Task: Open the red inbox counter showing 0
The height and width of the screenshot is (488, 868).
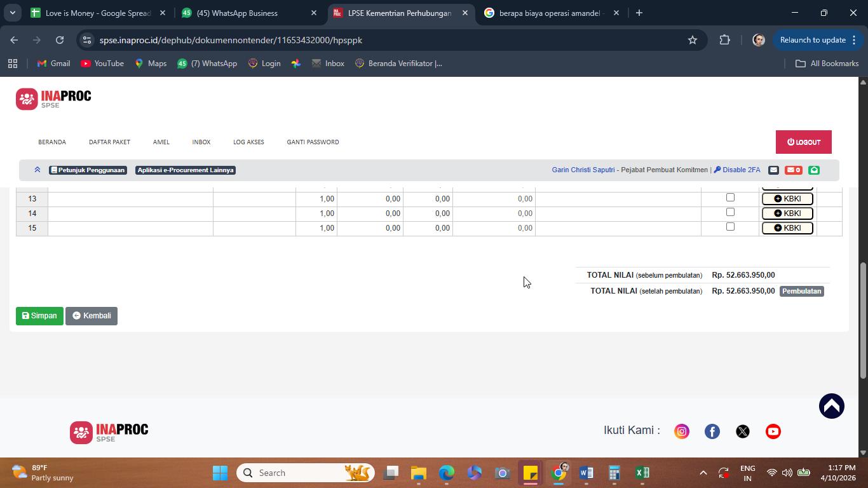Action: (794, 170)
